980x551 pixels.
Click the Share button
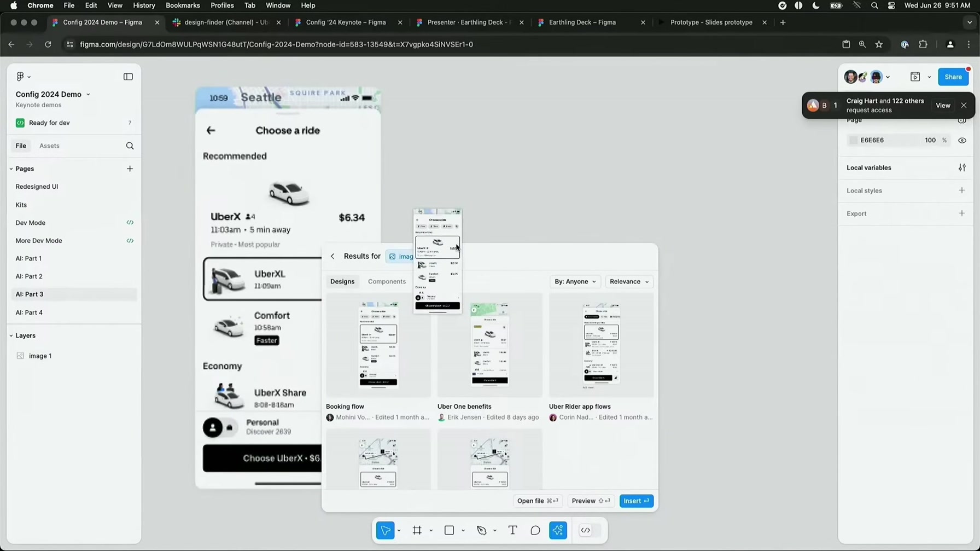(x=953, y=77)
